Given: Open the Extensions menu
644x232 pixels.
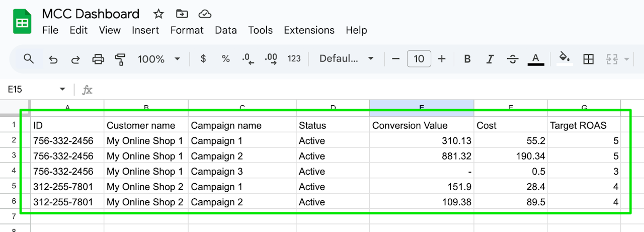Looking at the screenshot, I should click(x=309, y=30).
